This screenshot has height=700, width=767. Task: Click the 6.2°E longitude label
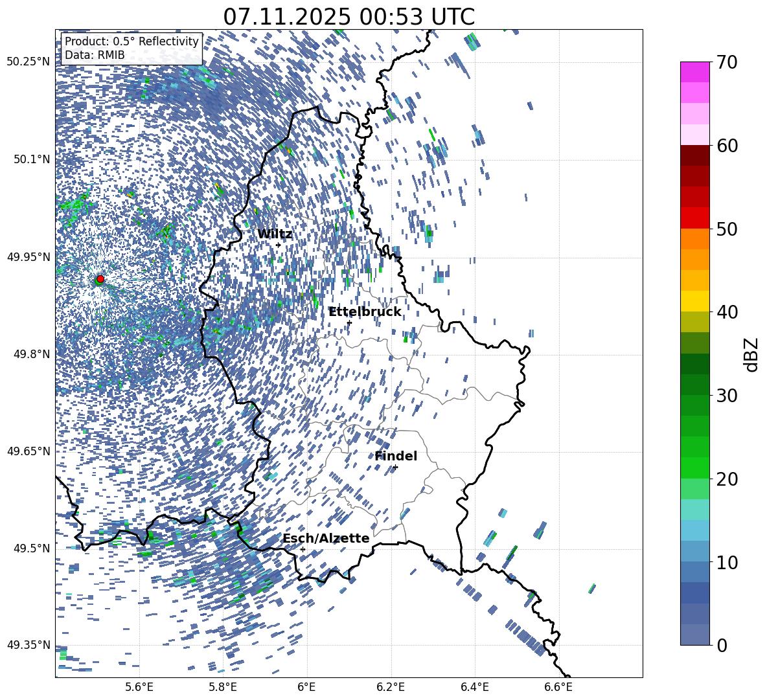click(391, 687)
